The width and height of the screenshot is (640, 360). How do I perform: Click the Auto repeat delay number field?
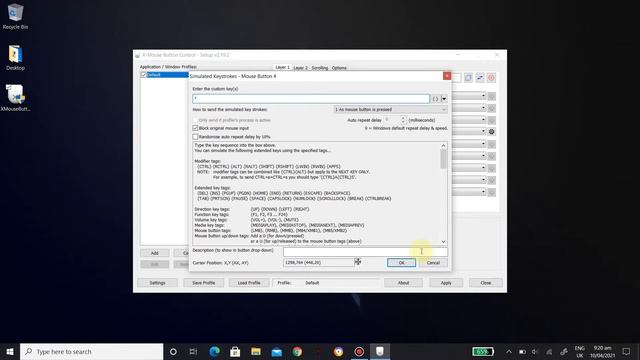tap(392, 120)
